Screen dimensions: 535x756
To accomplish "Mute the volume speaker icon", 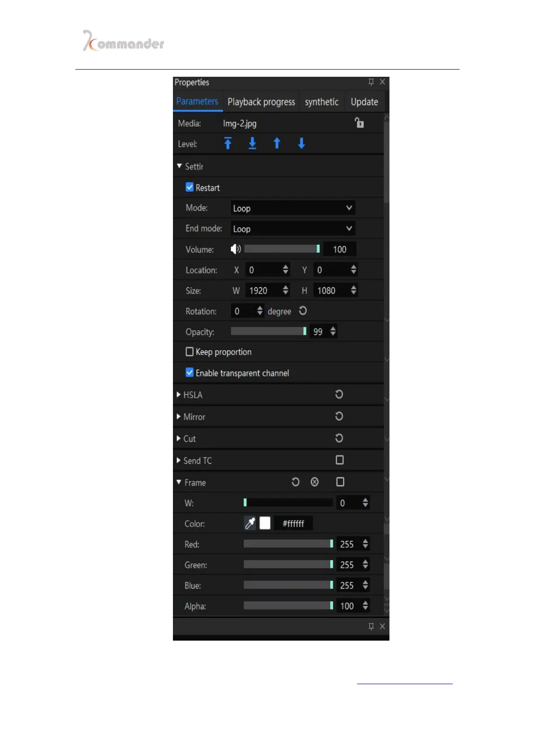I will pyautogui.click(x=236, y=249).
